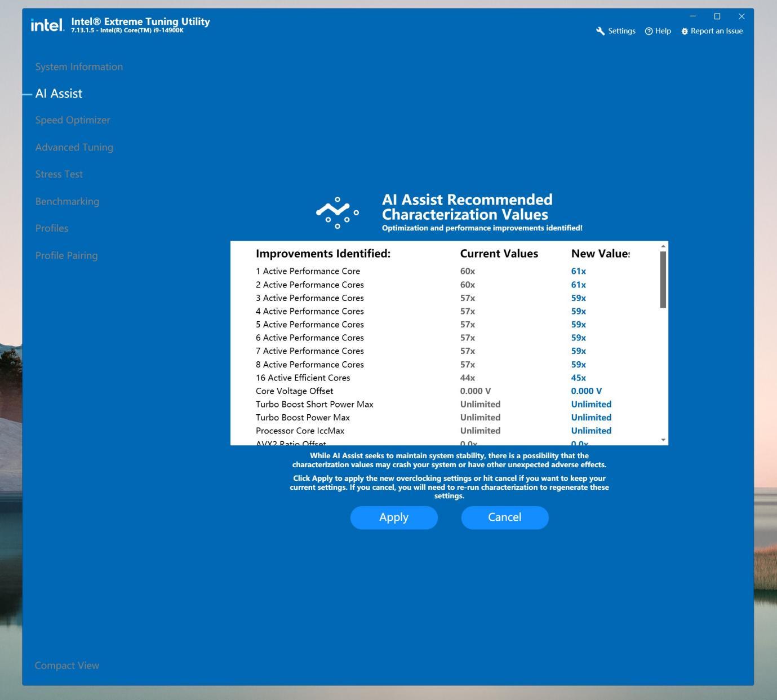The height and width of the screenshot is (700, 777).
Task: Click "8 Active Performance Cores" label
Action: pos(310,365)
